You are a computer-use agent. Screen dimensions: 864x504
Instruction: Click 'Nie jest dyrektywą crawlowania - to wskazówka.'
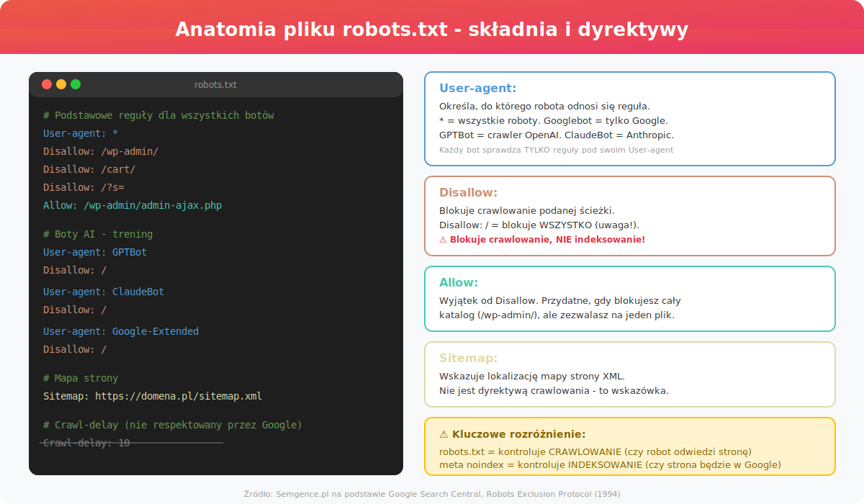pyautogui.click(x=554, y=391)
